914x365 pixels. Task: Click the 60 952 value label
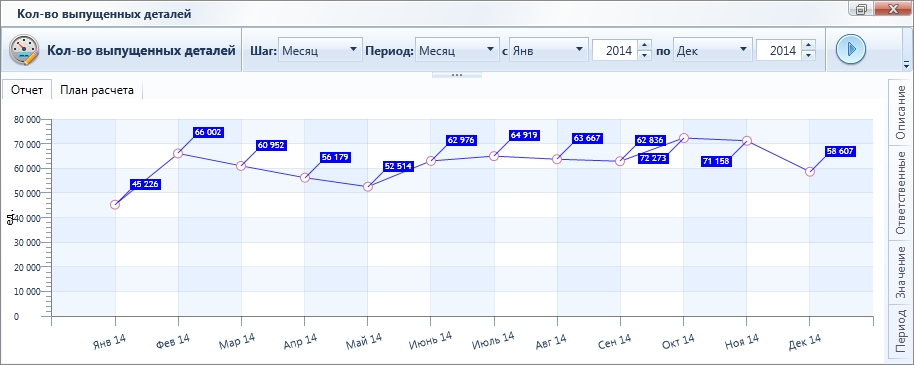tap(271, 145)
